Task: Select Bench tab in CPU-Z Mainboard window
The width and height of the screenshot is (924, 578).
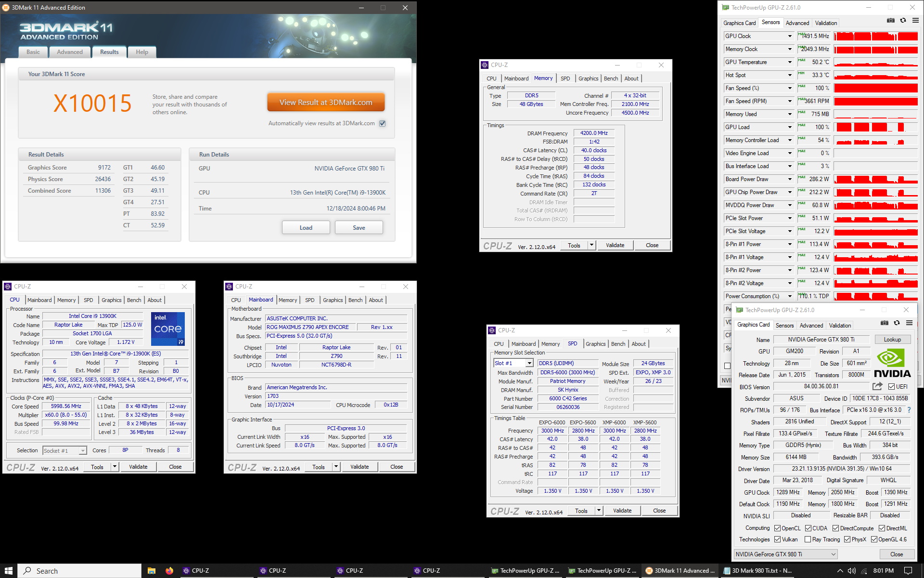Action: [x=356, y=300]
